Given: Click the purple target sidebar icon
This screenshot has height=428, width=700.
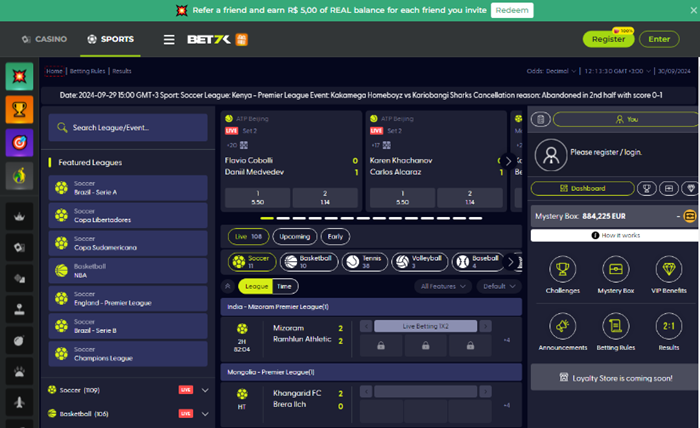Looking at the screenshot, I should 18,141.
